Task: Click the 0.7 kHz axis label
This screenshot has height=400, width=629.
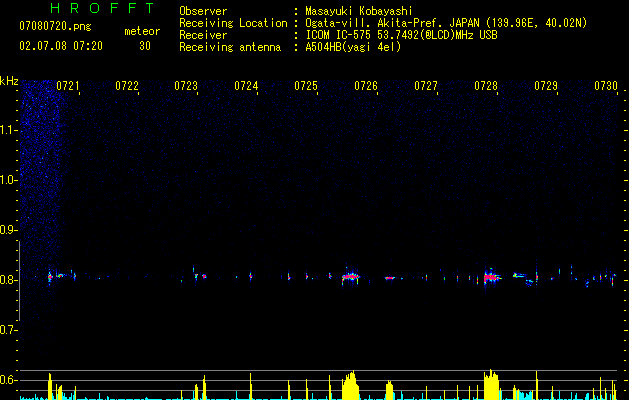Action: coord(9,330)
